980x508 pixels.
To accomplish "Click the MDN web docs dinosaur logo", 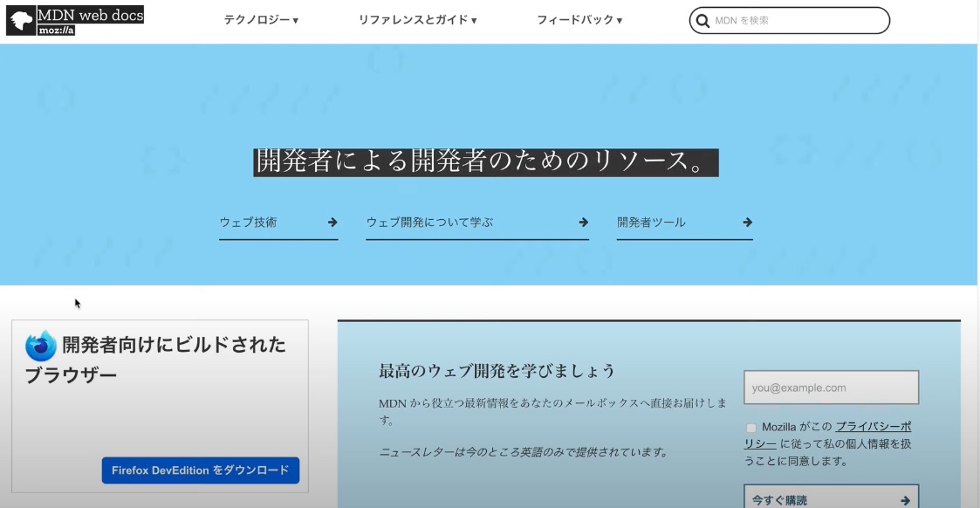I will (19, 19).
